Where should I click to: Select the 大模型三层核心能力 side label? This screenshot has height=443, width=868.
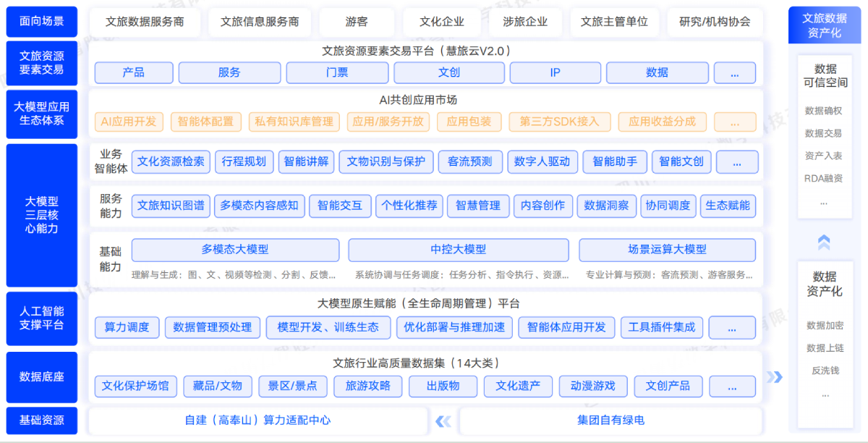(x=42, y=215)
